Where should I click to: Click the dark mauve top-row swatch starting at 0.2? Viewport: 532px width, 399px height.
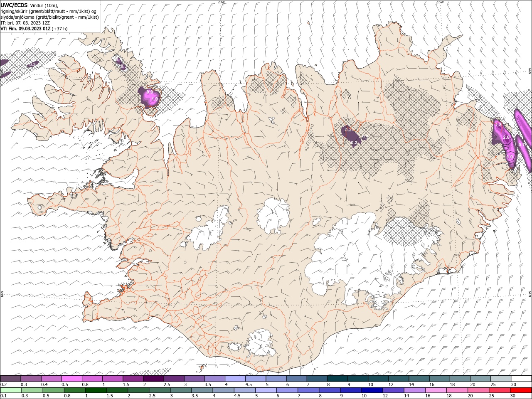coord(10,379)
